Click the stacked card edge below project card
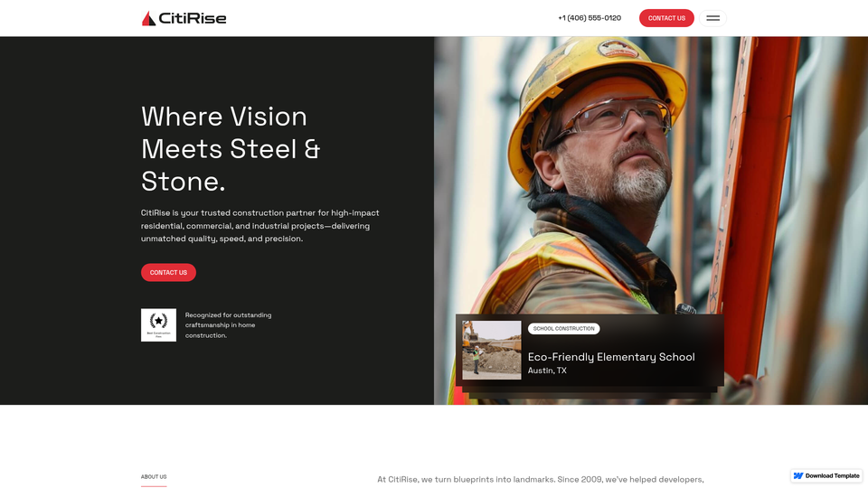 [x=590, y=393]
